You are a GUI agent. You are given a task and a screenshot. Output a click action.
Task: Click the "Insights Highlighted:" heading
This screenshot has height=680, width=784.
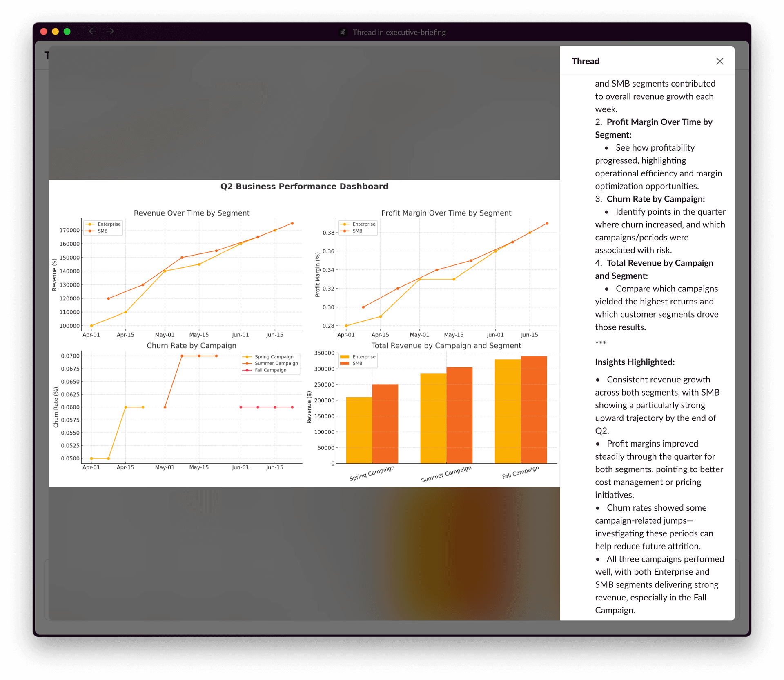[635, 362]
